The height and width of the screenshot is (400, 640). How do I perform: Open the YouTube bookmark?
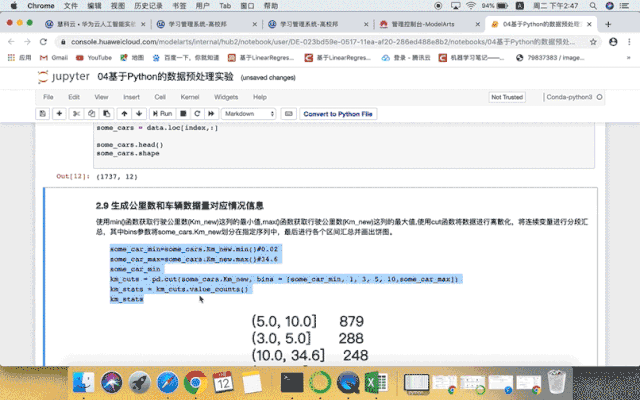(94, 58)
